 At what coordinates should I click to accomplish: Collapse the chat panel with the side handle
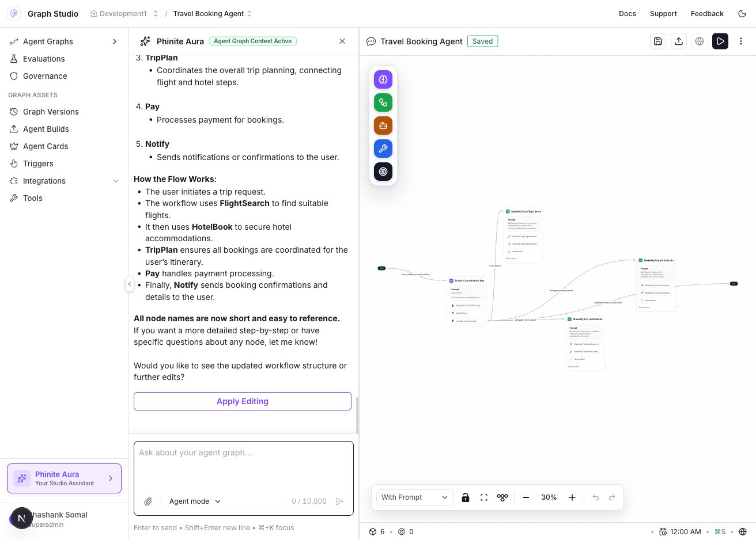click(x=130, y=284)
